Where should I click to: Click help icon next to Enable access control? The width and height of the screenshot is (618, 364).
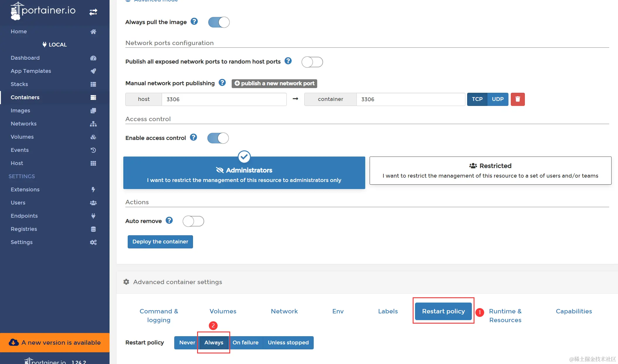click(193, 137)
